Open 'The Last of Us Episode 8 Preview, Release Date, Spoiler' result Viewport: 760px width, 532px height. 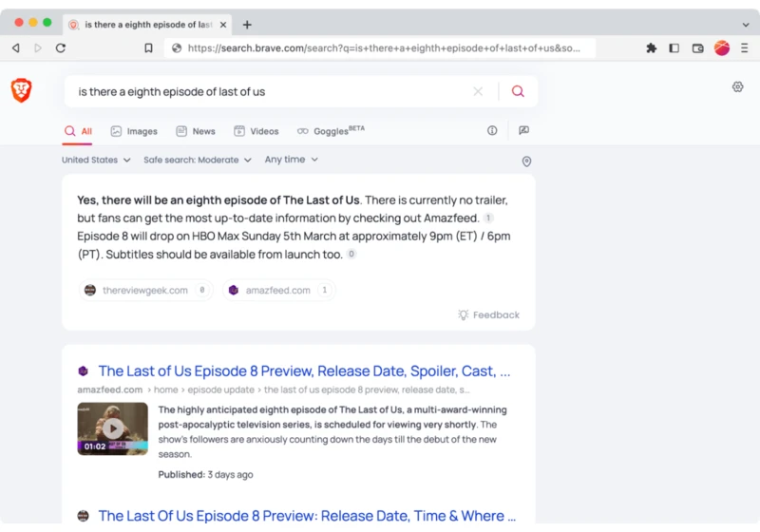tap(304, 371)
